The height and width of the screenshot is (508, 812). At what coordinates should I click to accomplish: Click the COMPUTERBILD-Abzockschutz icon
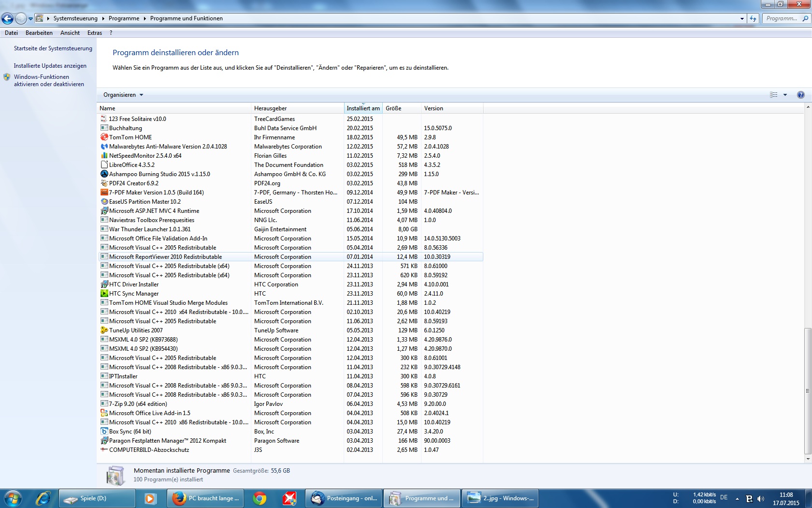click(104, 449)
